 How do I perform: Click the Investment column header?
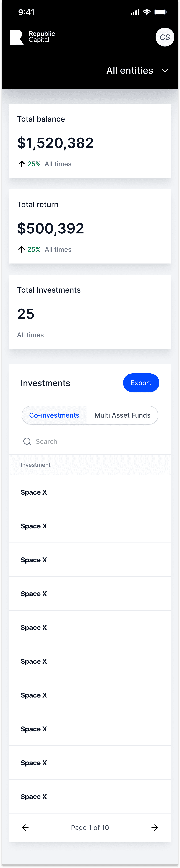coord(36,465)
